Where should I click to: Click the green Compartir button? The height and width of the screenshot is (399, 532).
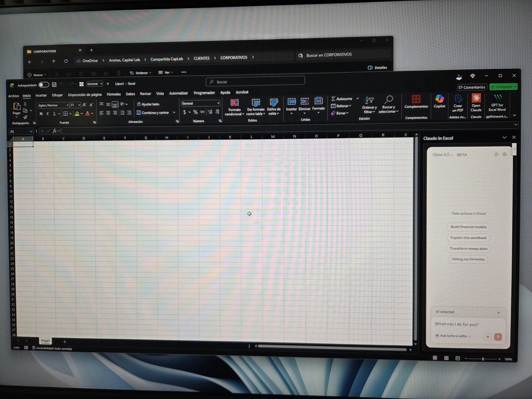pos(503,87)
